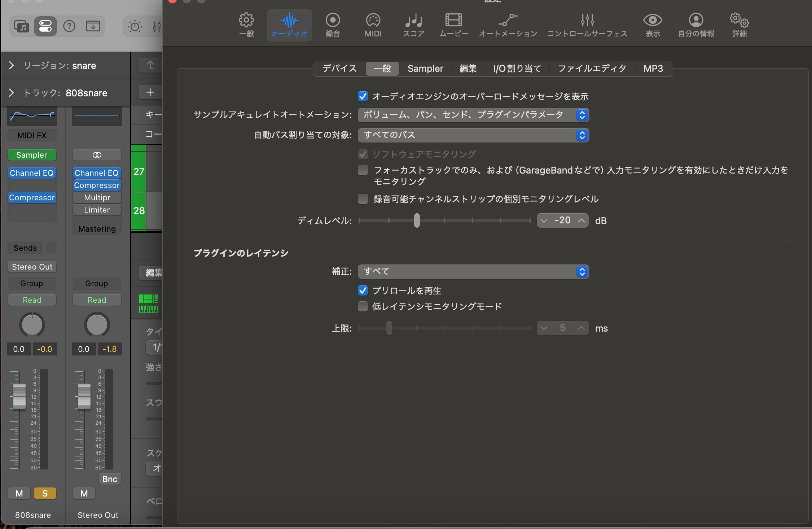Enable 低レイテンシモニタリングモード checkbox
Viewport: 812px width, 529px height.
pos(363,306)
